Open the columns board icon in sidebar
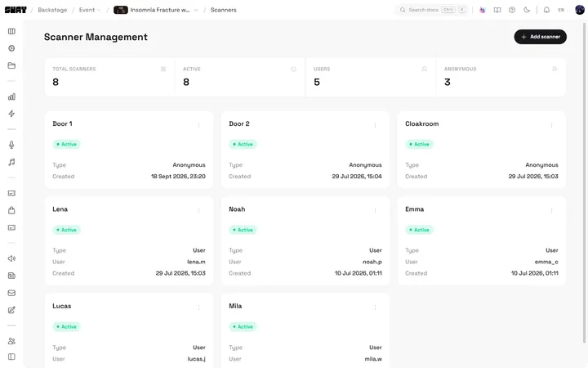Image resolution: width=588 pixels, height=368 pixels. coord(11,31)
